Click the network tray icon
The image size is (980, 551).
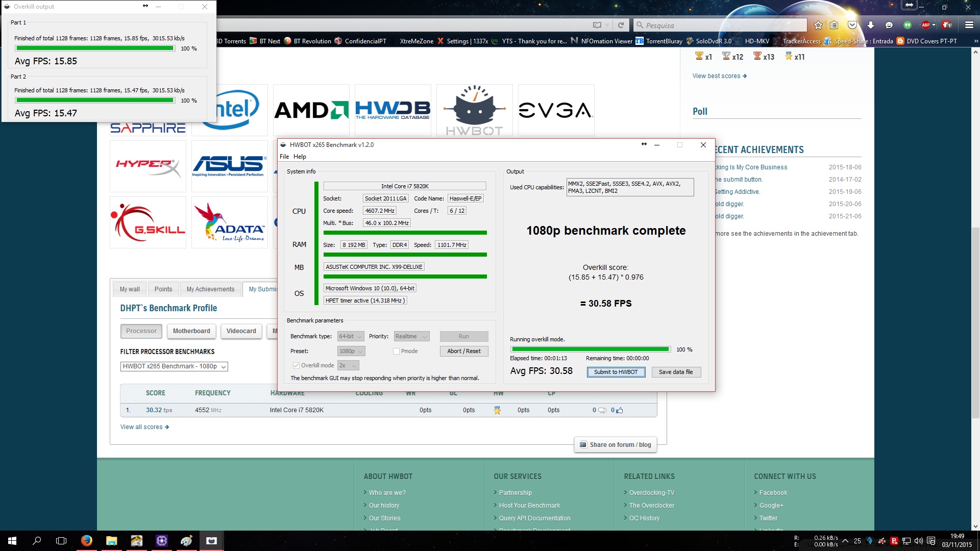[x=906, y=541]
